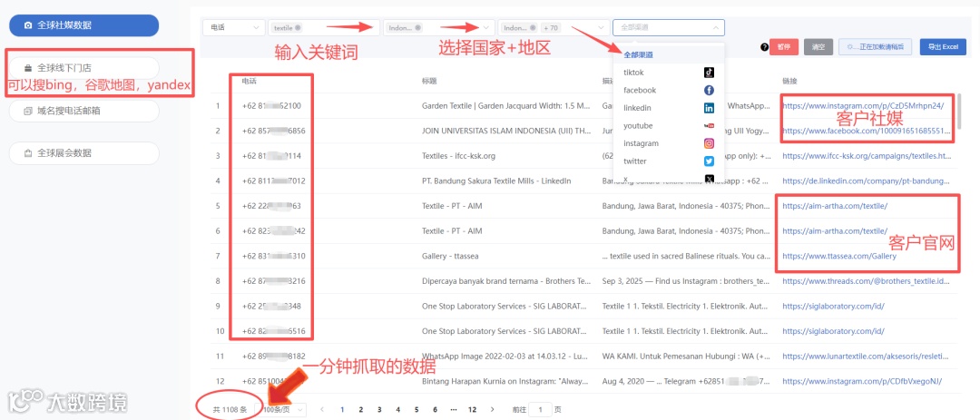The height and width of the screenshot is (420, 980).
Task: Select the tiktok channel icon option
Action: 709,73
